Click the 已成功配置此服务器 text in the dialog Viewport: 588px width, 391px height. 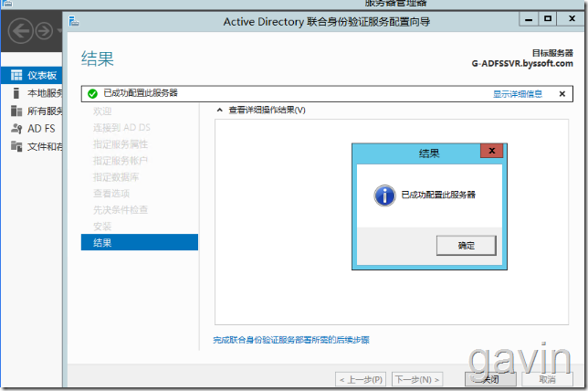point(438,195)
